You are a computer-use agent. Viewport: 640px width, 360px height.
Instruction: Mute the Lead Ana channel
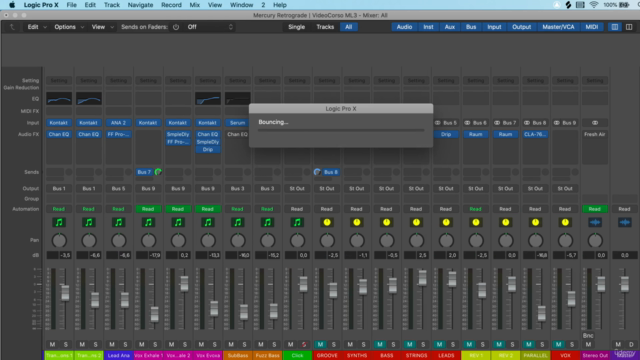(x=112, y=344)
